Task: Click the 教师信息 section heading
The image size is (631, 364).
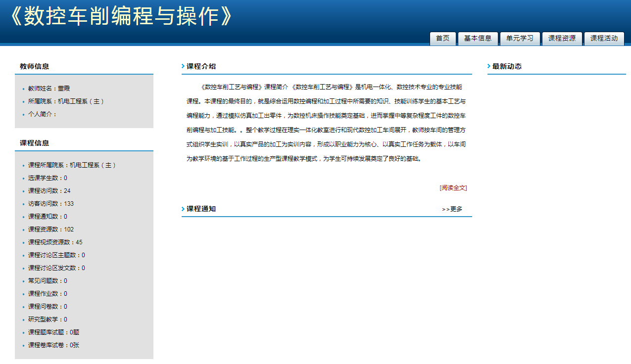Action: 34,66
